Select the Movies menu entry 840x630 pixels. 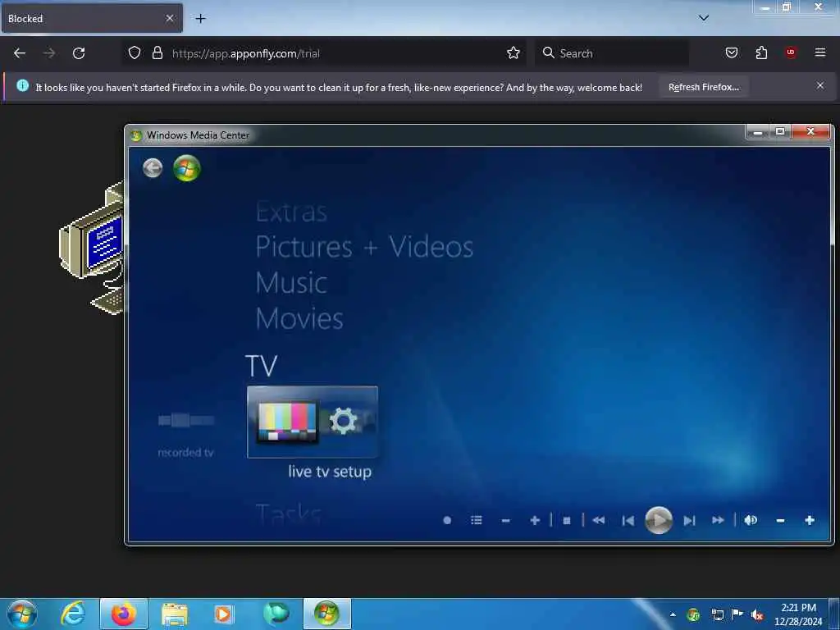pyautogui.click(x=299, y=318)
